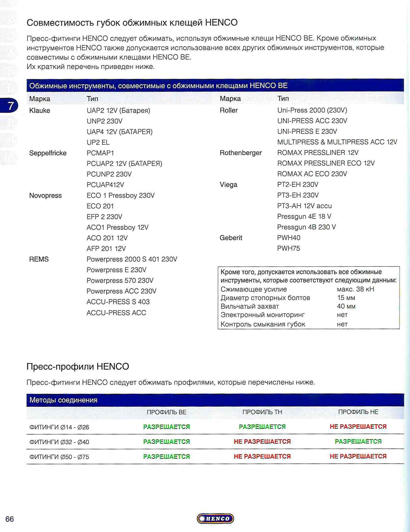Click green 'РАЗРЕШАЕТСЯ' for Ø32-Ø40 under ПРОФИЛЬ HE

coord(358,441)
